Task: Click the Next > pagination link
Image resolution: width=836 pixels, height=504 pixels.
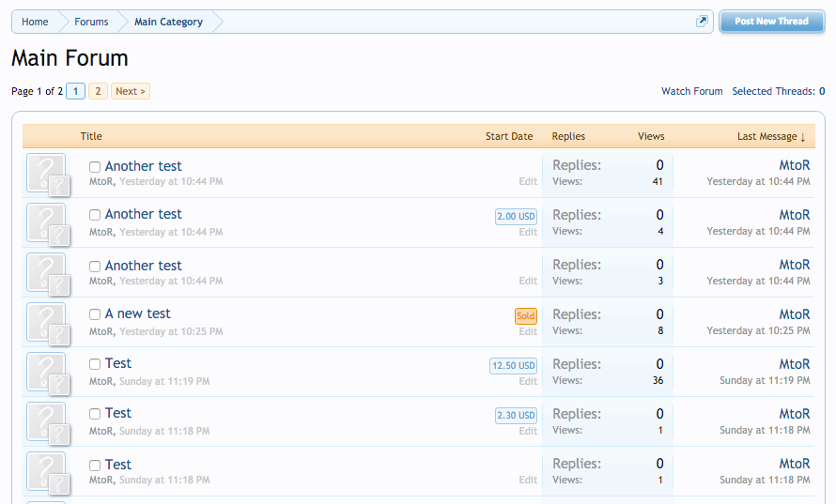Action: (x=130, y=91)
